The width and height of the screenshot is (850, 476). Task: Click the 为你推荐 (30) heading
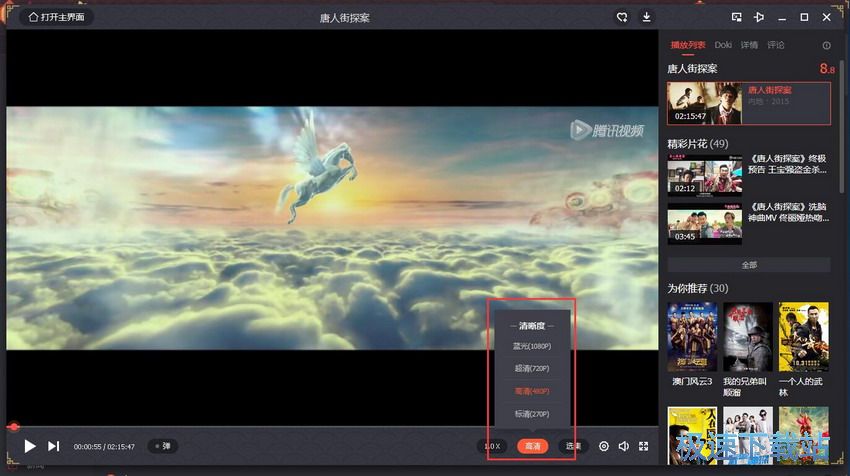click(x=698, y=288)
